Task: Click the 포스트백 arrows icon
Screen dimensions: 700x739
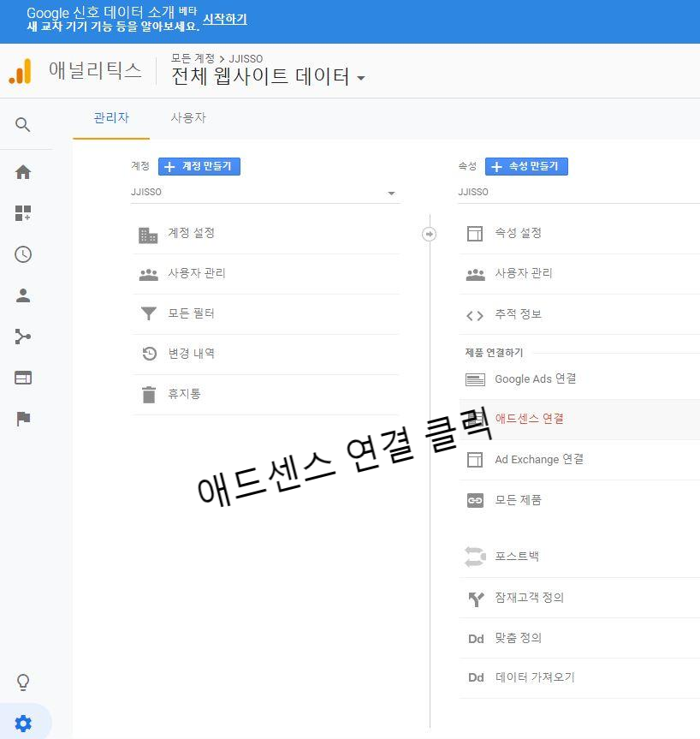Action: tap(475, 557)
